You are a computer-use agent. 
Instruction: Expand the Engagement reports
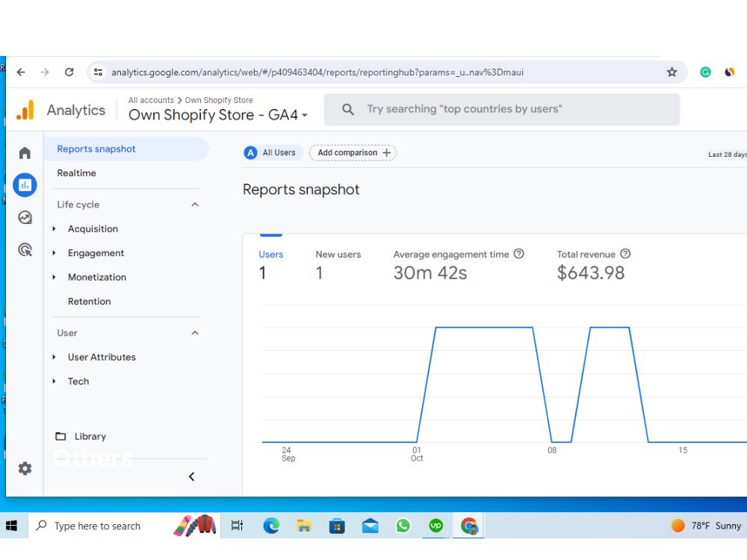pos(54,253)
